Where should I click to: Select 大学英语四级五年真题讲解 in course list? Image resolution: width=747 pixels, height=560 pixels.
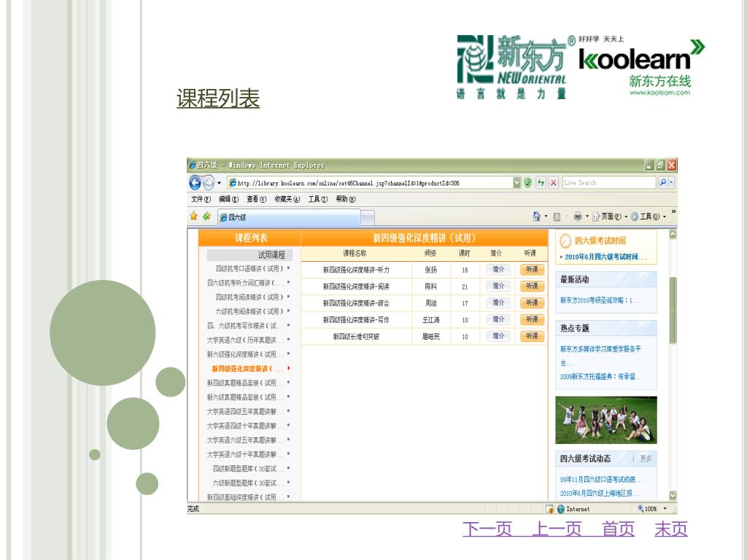[x=245, y=411]
